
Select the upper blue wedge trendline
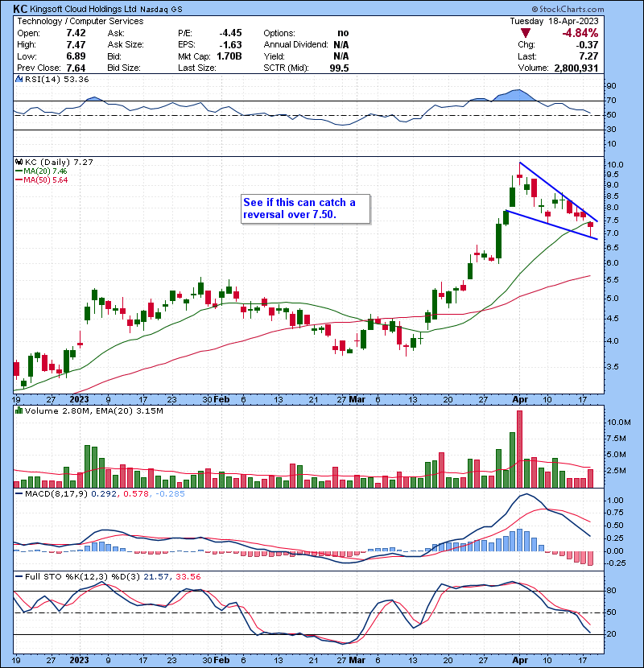click(559, 191)
